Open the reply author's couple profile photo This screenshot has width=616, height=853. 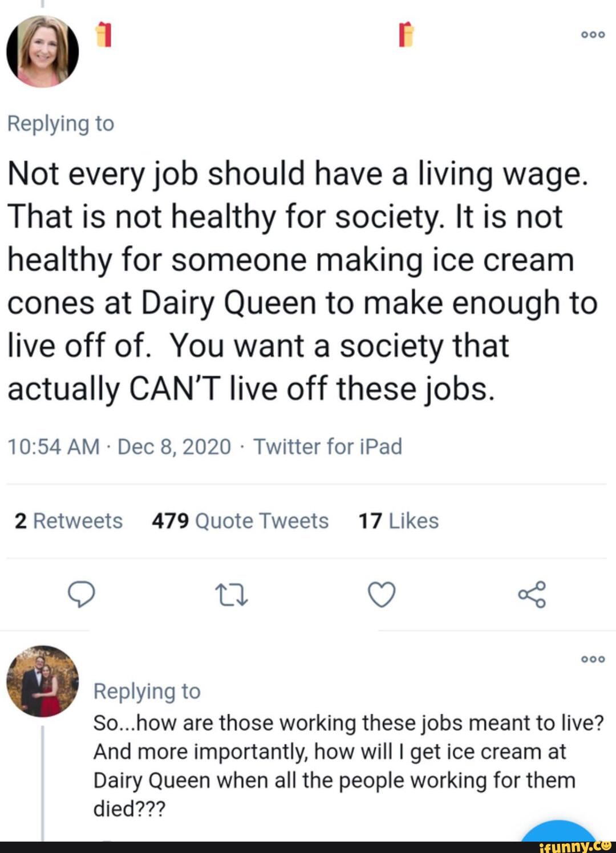click(43, 681)
